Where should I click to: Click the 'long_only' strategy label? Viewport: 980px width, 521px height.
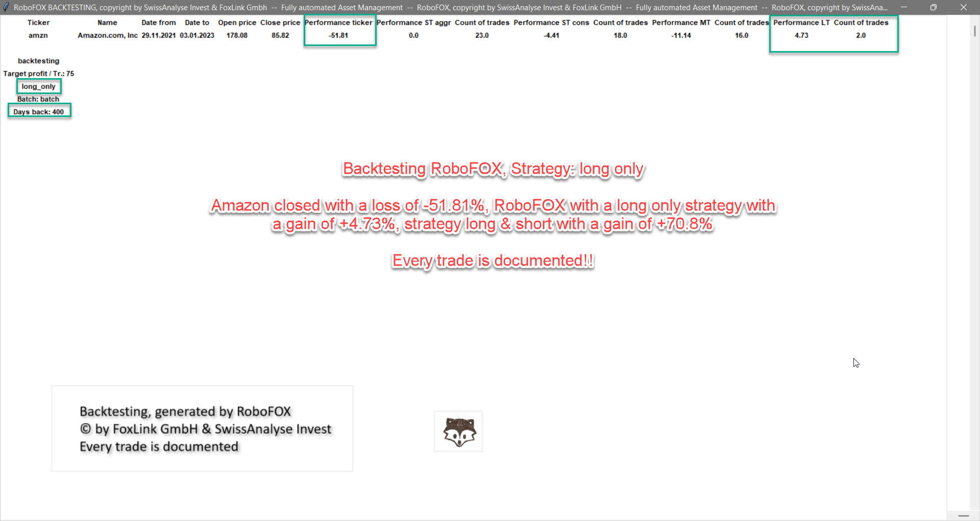(x=38, y=86)
